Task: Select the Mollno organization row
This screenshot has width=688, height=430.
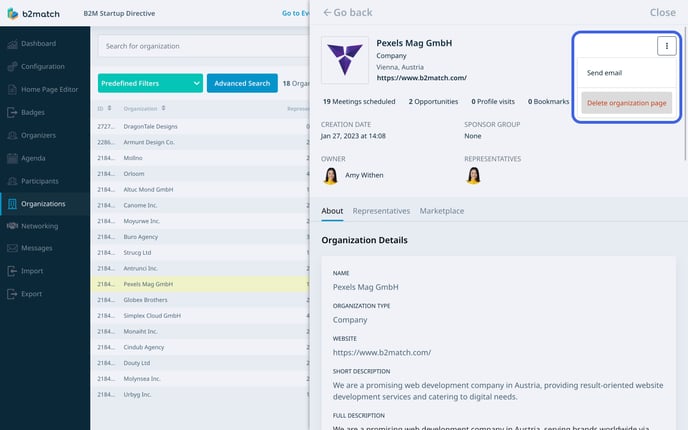Action: pyautogui.click(x=200, y=158)
